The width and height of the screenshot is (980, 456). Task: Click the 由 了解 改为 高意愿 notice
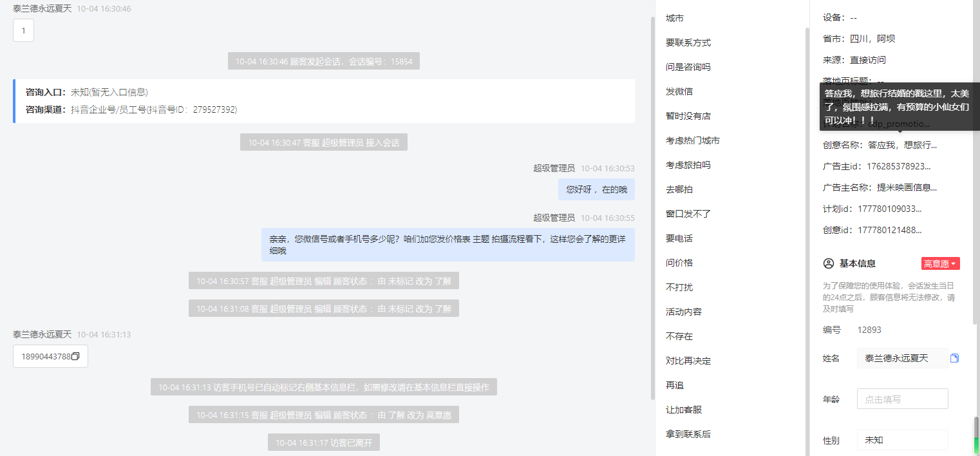pyautogui.click(x=324, y=415)
